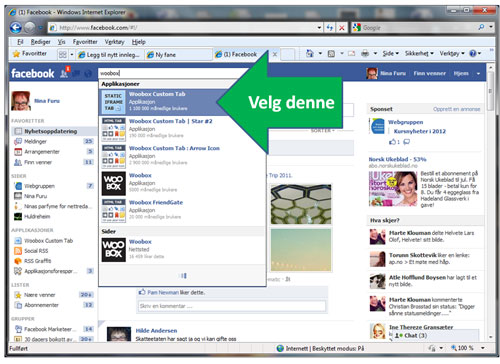Viewport: 500px width, 364px height.
Task: Click Finn venner in Facebook header
Action: click(429, 73)
